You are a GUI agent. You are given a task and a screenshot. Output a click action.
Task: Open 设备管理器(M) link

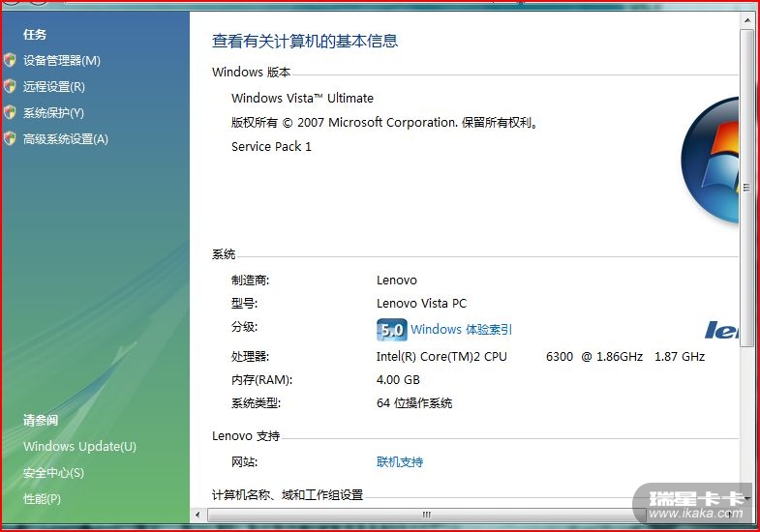(62, 61)
